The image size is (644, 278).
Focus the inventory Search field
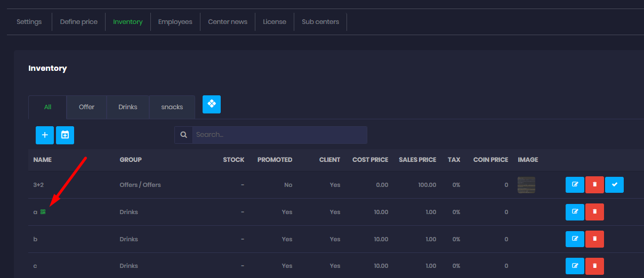click(279, 135)
